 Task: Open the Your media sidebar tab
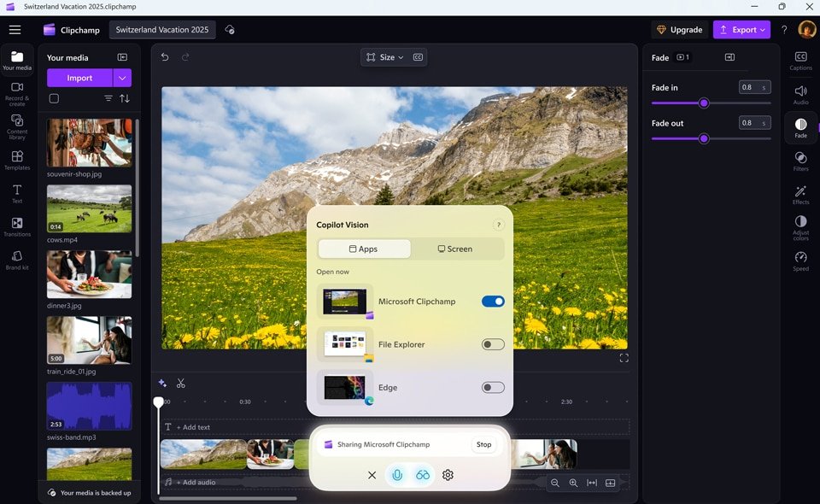click(17, 61)
